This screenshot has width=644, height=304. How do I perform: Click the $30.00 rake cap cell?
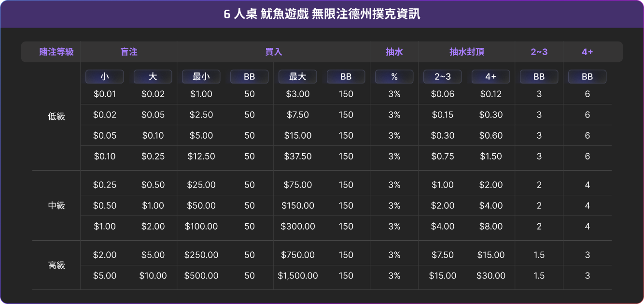(491, 276)
